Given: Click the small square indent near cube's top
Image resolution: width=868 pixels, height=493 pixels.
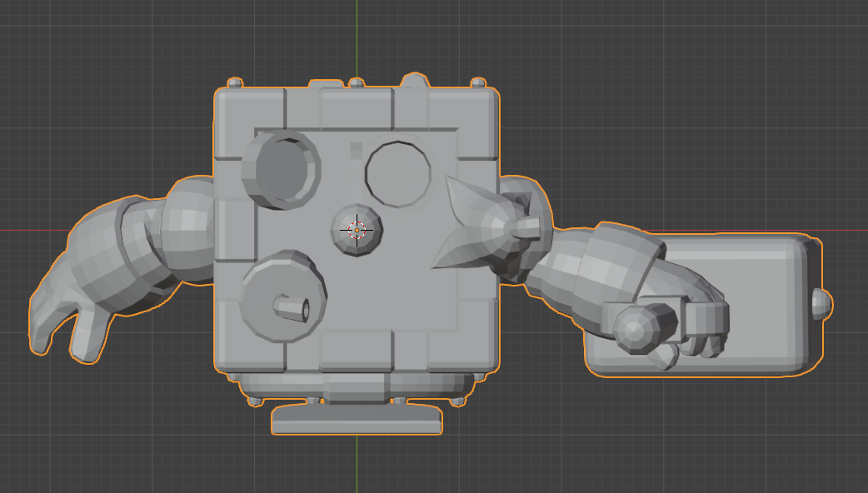Looking at the screenshot, I should coord(356,149).
